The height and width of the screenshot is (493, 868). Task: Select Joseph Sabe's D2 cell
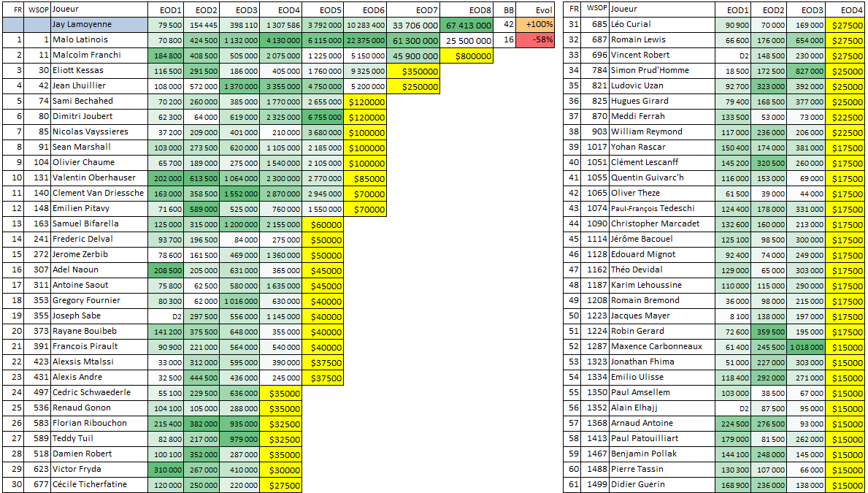(166, 316)
